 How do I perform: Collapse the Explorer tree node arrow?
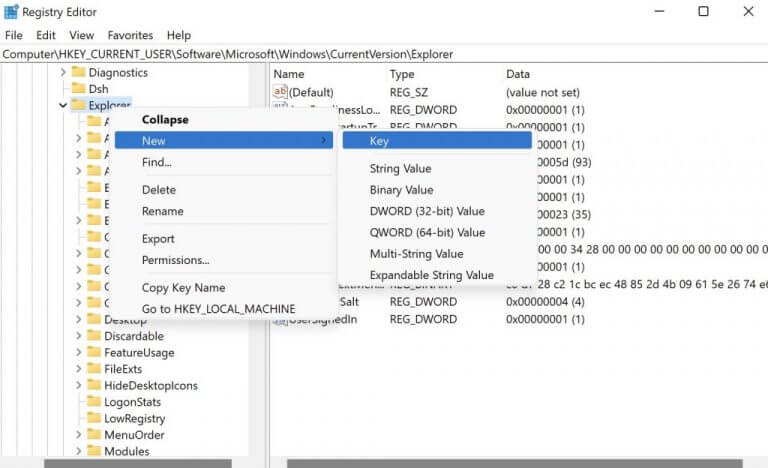(63, 105)
